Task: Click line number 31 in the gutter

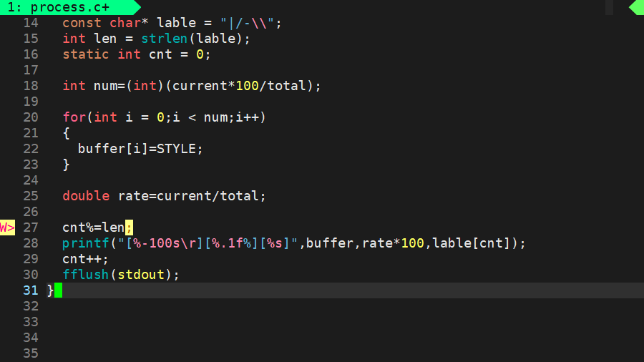Action: 31,290
